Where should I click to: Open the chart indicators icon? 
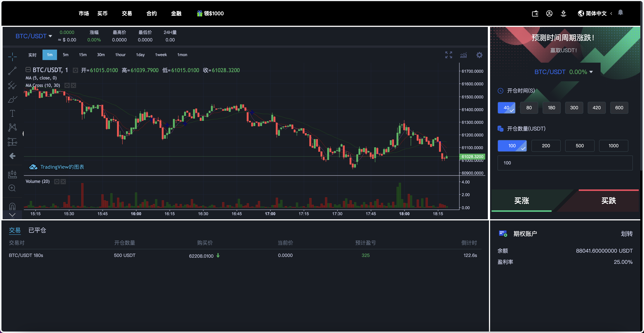click(463, 55)
